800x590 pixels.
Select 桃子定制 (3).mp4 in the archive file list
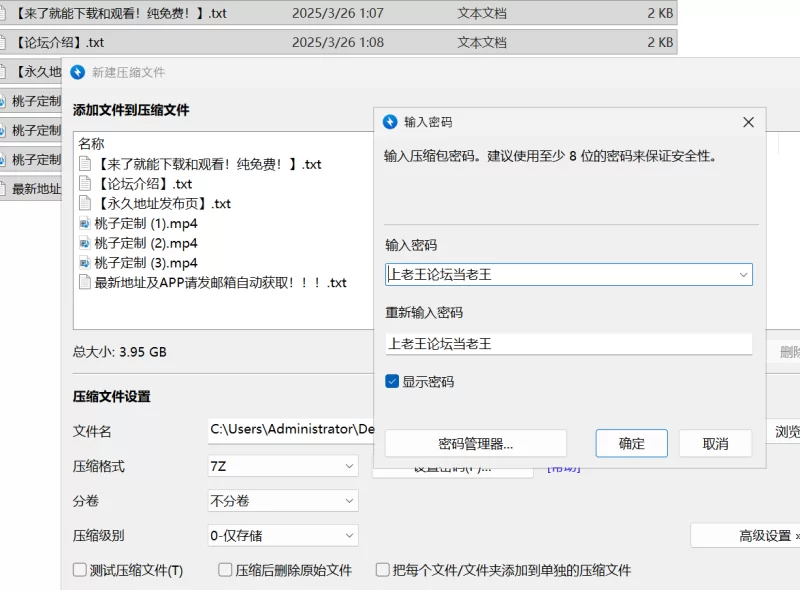click(146, 263)
